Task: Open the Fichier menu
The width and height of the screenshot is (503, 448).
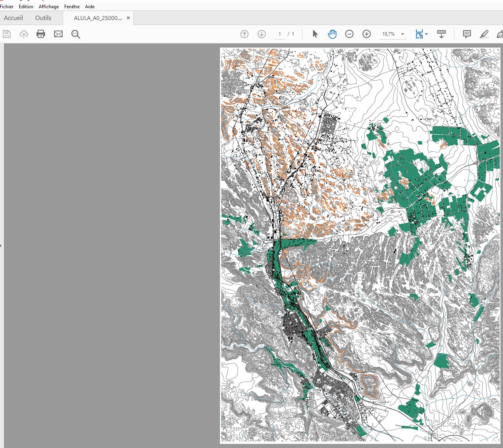Action: pyautogui.click(x=7, y=7)
